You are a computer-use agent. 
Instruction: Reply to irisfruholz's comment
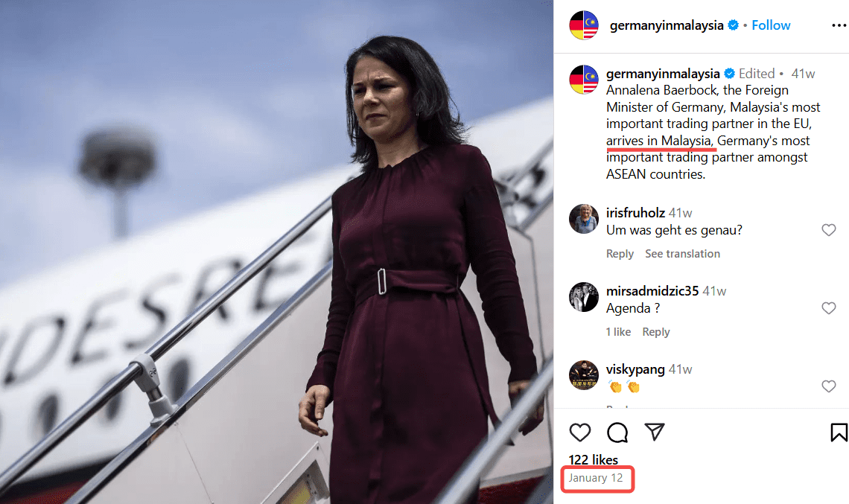[x=620, y=254]
